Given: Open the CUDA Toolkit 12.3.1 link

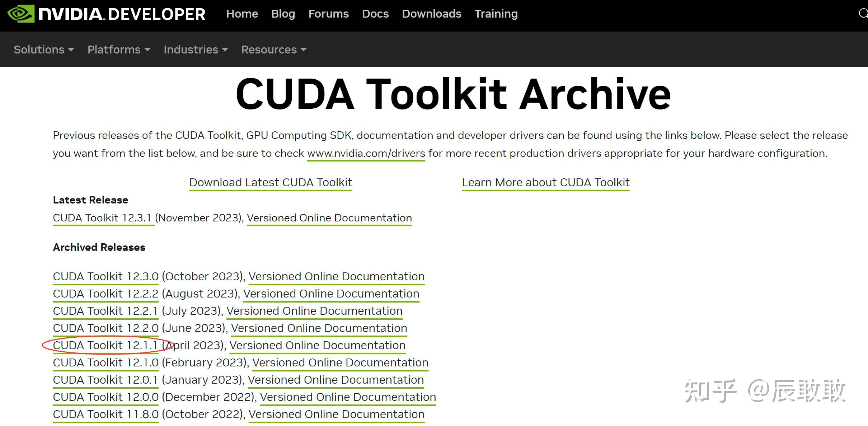Looking at the screenshot, I should [102, 218].
